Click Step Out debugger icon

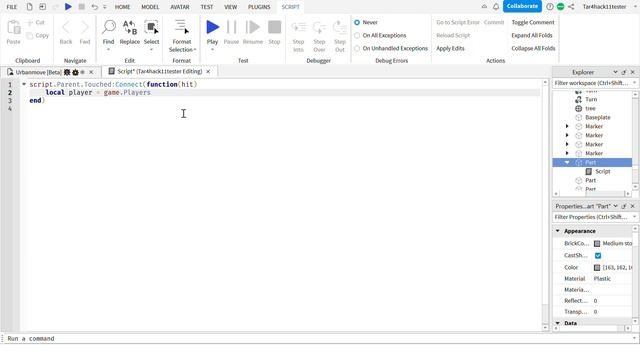pos(340,28)
